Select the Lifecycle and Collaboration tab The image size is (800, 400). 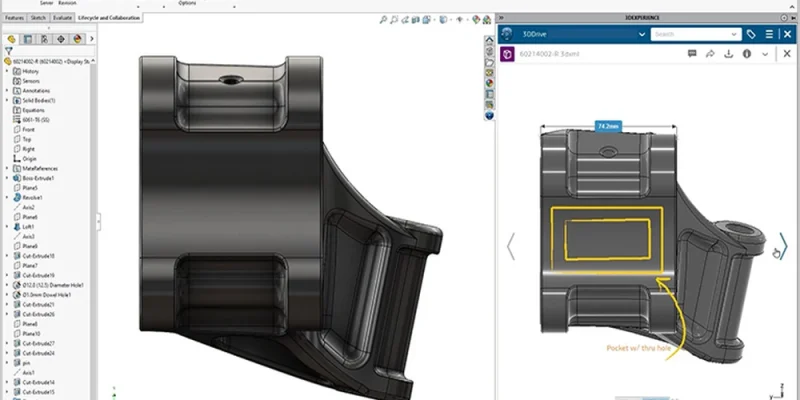(x=109, y=18)
